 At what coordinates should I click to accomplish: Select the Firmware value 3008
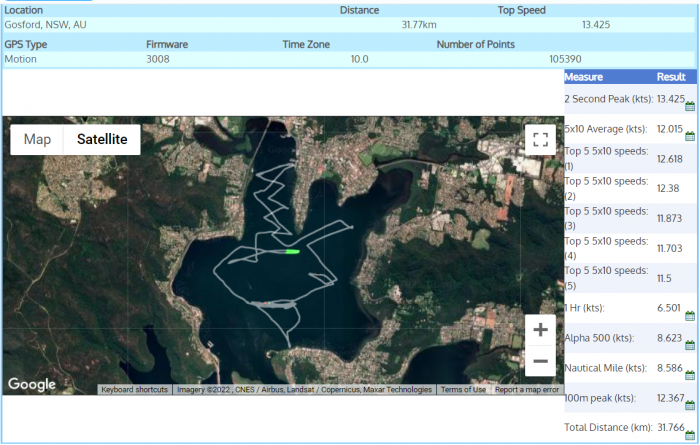click(158, 59)
